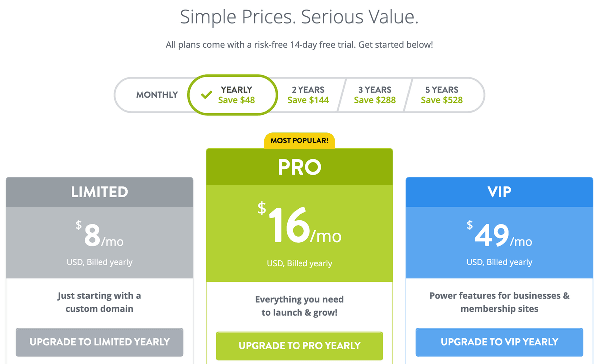The image size is (599, 364).
Task: Click the $16/mo Pro price
Action: coord(299,227)
